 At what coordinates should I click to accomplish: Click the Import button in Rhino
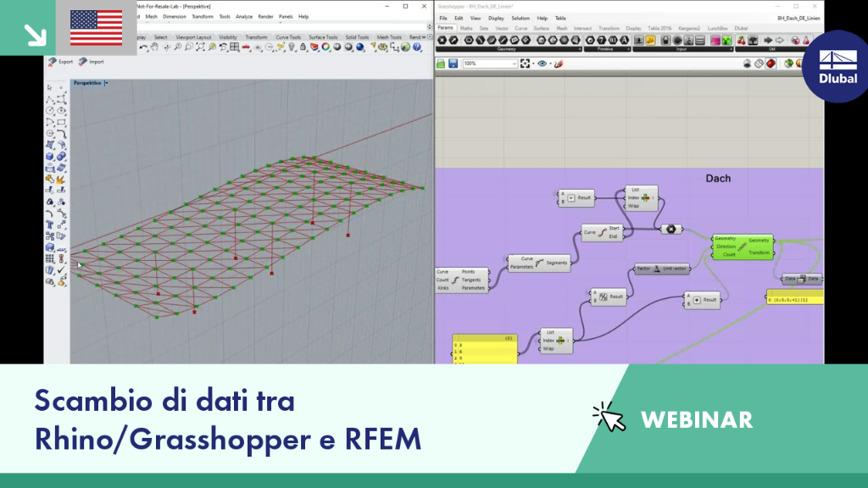pyautogui.click(x=92, y=62)
